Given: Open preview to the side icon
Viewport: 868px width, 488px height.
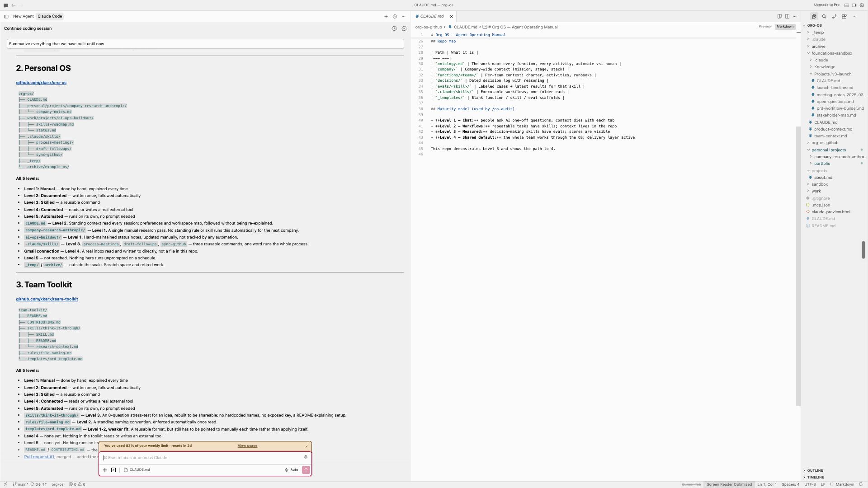Looking at the screenshot, I should (779, 16).
